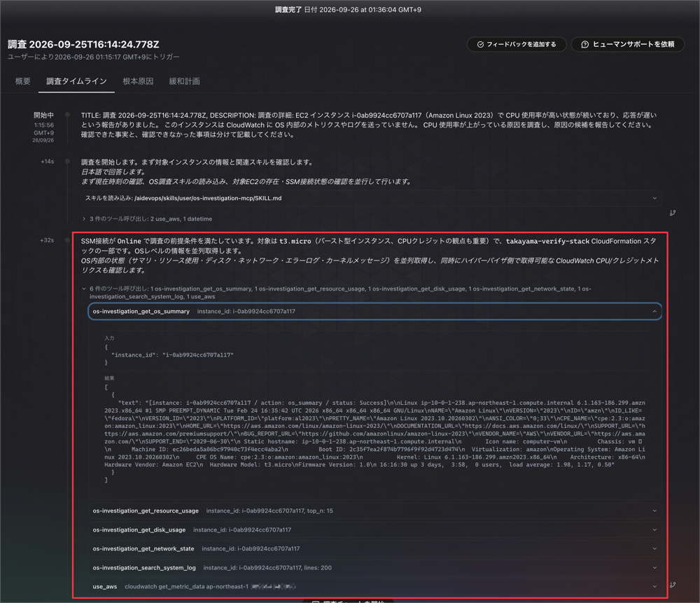Open the 緩和計画 tab
700x603 pixels.
(x=184, y=81)
